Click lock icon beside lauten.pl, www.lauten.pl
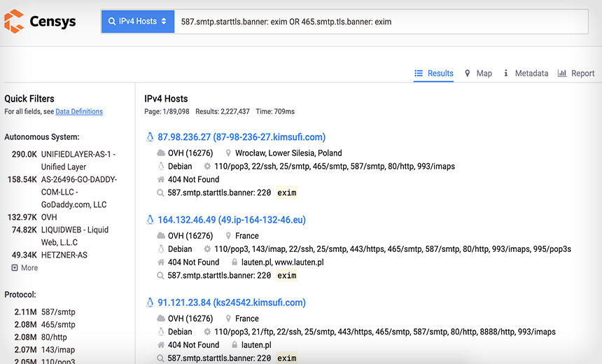This screenshot has width=602, height=364. click(234, 262)
